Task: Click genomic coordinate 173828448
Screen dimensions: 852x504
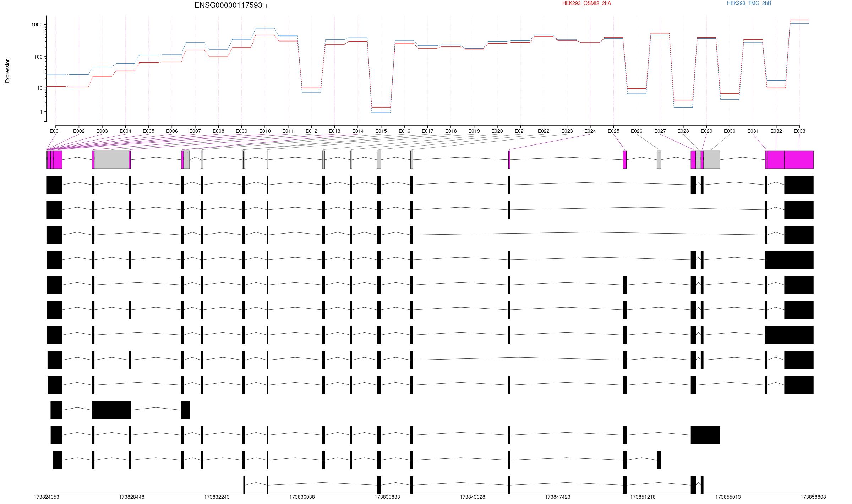Action: 132,497
